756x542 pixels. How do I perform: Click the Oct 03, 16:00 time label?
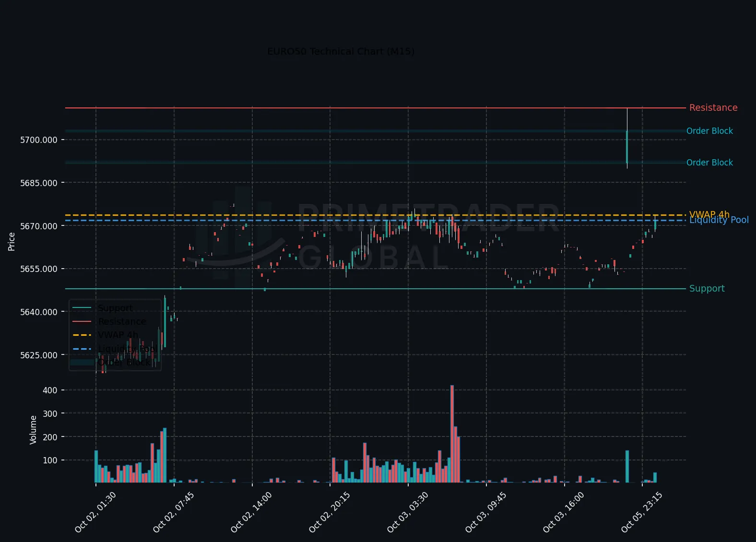[563, 512]
